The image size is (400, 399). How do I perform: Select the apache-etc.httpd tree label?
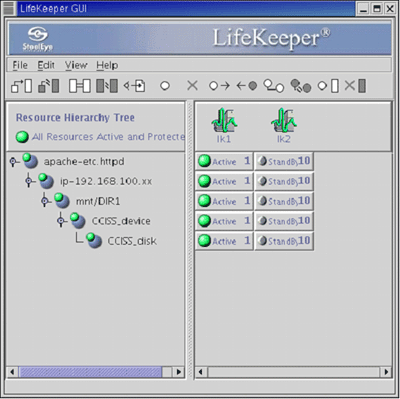[84, 162]
